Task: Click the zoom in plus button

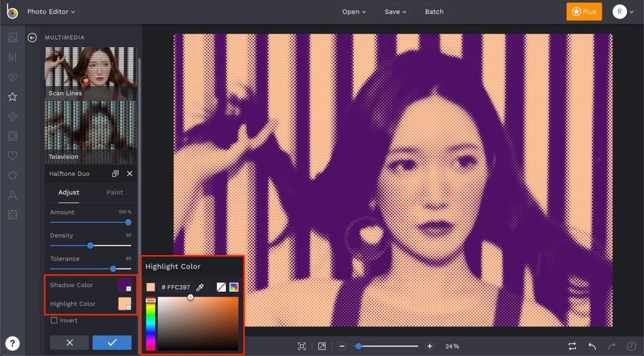Action: pos(429,346)
